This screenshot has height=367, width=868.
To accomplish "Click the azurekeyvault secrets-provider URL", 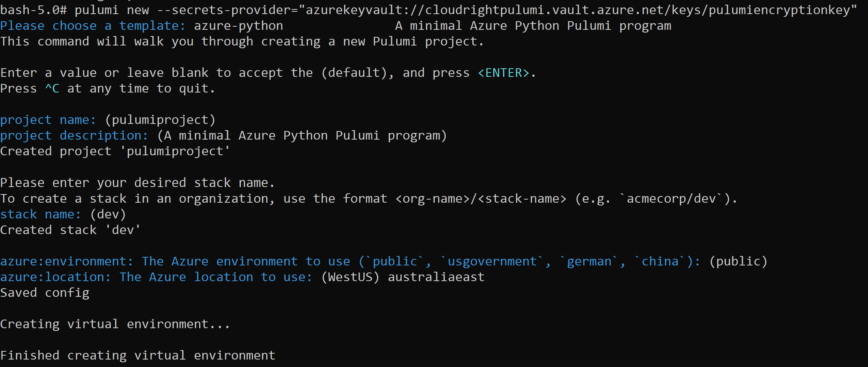I will click(x=578, y=10).
